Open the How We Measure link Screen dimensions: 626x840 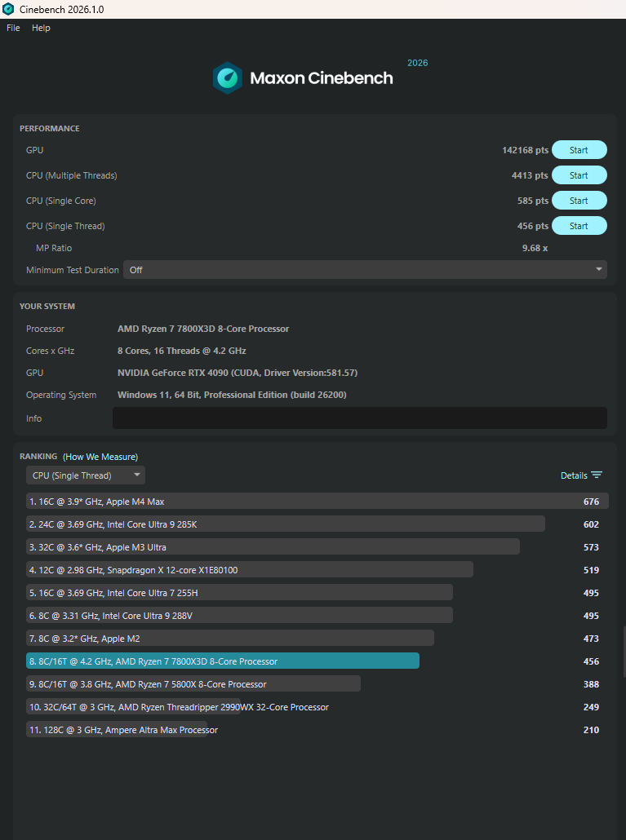(100, 457)
